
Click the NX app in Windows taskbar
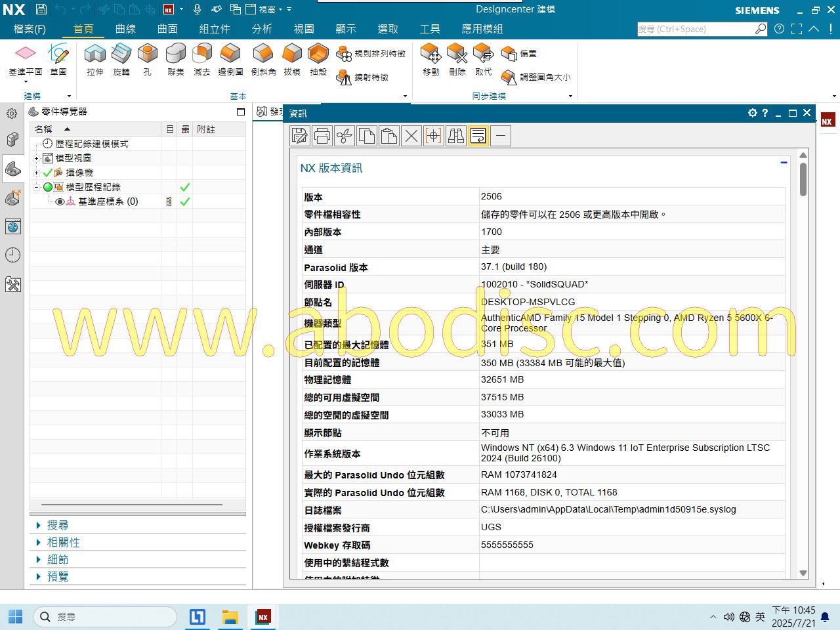pyautogui.click(x=263, y=617)
